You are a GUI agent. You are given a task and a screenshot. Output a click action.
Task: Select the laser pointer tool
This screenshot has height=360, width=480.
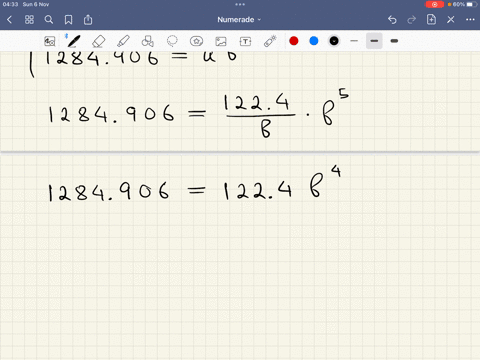(x=270, y=41)
